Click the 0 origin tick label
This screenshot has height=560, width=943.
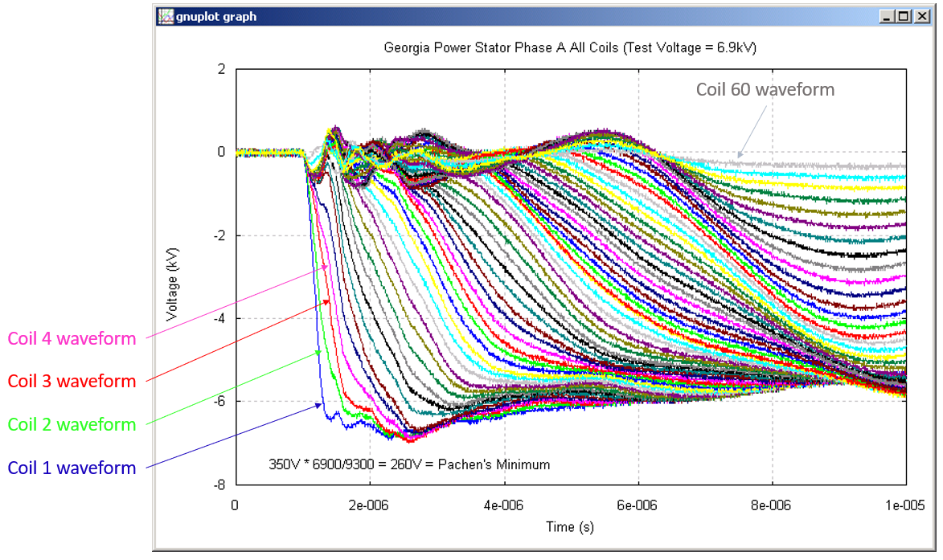[x=234, y=504]
